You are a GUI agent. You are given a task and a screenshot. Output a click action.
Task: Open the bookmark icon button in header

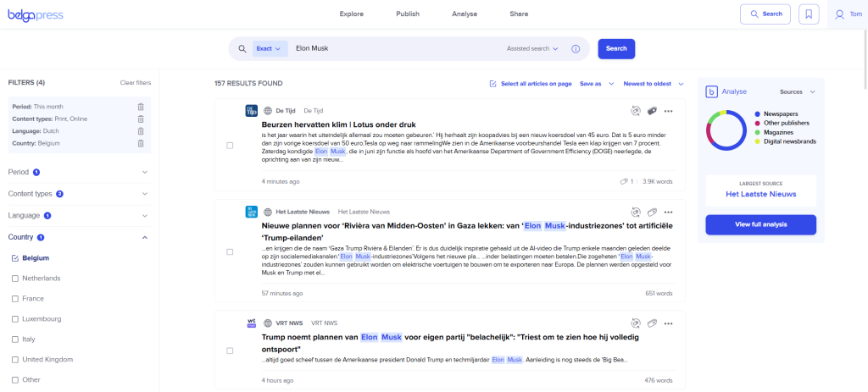809,14
